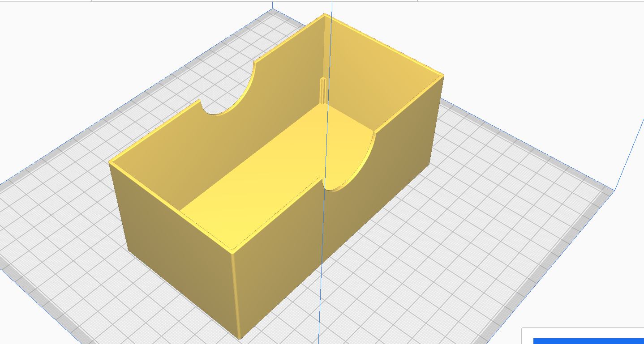Click the blue button in the action panel
This screenshot has width=644, height=344.
(x=588, y=341)
